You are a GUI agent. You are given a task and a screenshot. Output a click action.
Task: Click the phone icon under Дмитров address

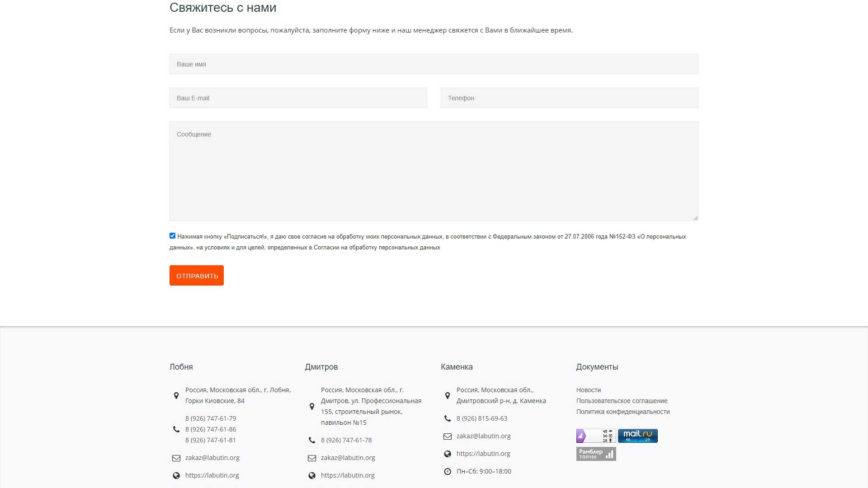(312, 440)
